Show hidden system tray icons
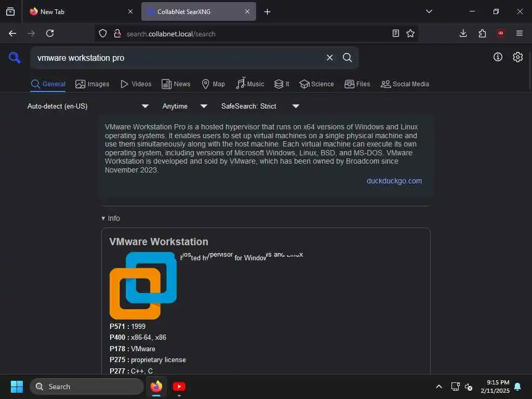Screen dimensions: 532x399 (x=438, y=387)
